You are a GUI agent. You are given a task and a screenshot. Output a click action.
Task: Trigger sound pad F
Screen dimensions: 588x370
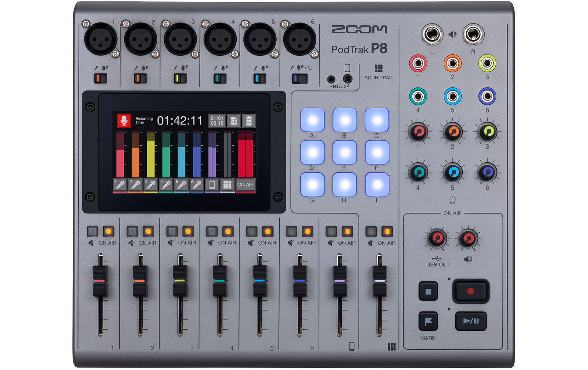point(377,152)
